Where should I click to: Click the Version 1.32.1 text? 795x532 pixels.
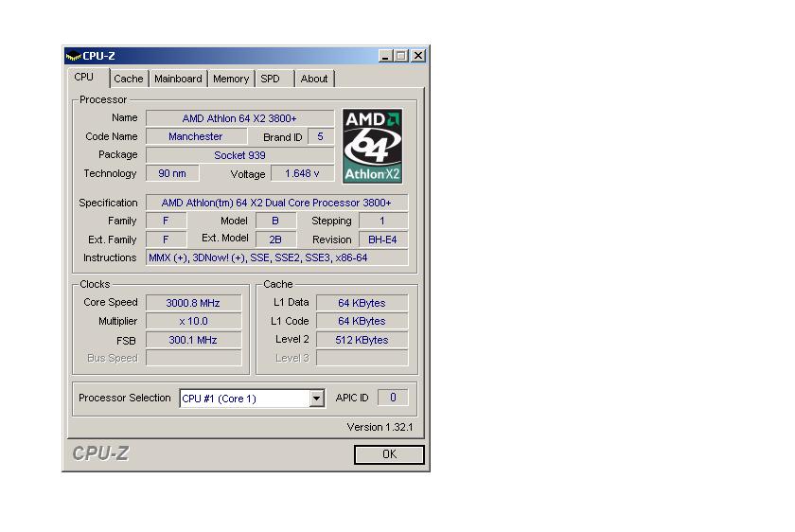pyautogui.click(x=380, y=427)
